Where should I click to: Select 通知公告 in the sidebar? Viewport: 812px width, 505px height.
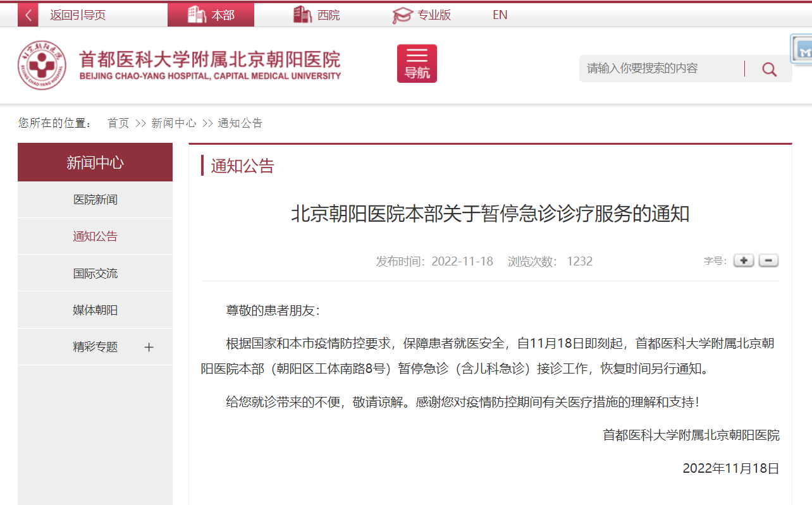coord(95,236)
